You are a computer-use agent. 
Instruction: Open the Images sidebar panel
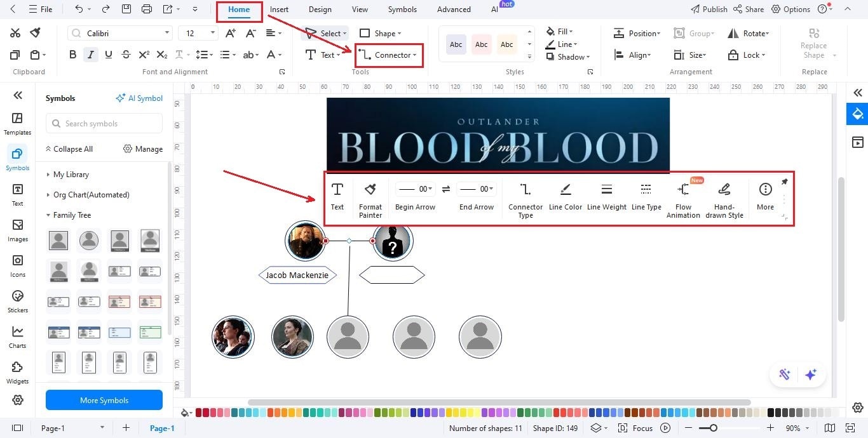[18, 230]
